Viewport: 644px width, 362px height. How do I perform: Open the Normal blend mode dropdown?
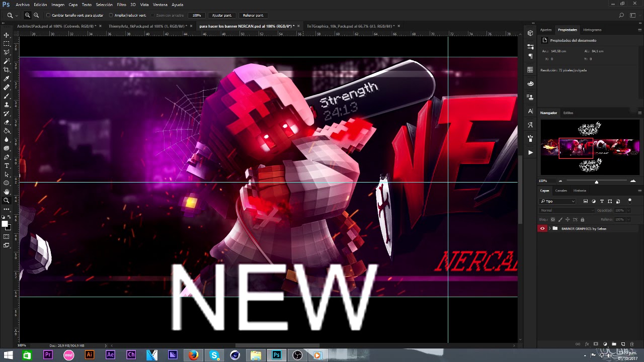coord(567,211)
